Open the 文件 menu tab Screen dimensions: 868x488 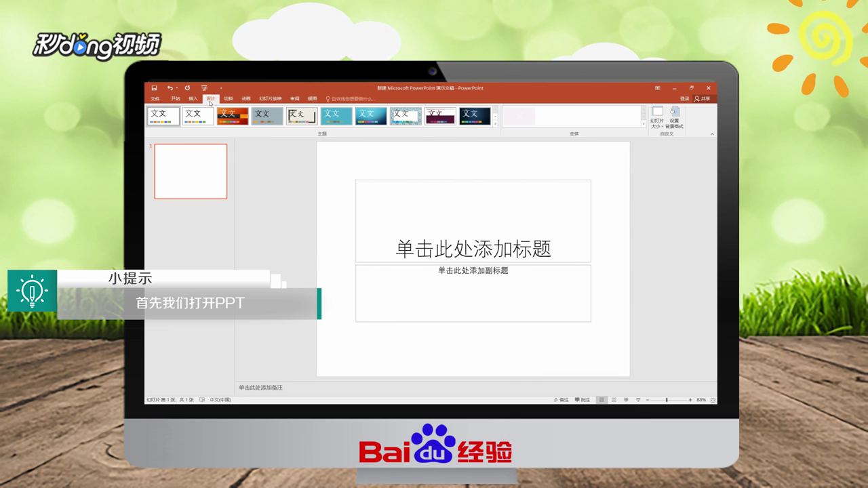pos(155,99)
